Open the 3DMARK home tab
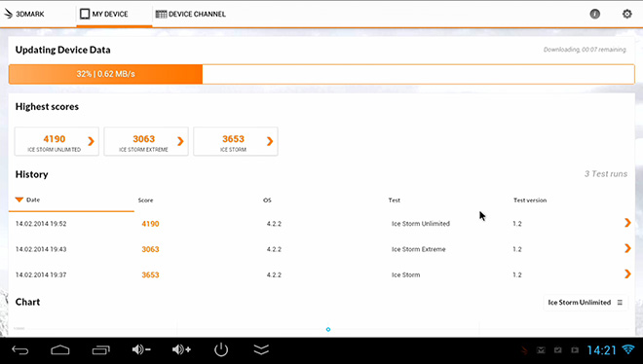643x364 pixels. pos(23,14)
